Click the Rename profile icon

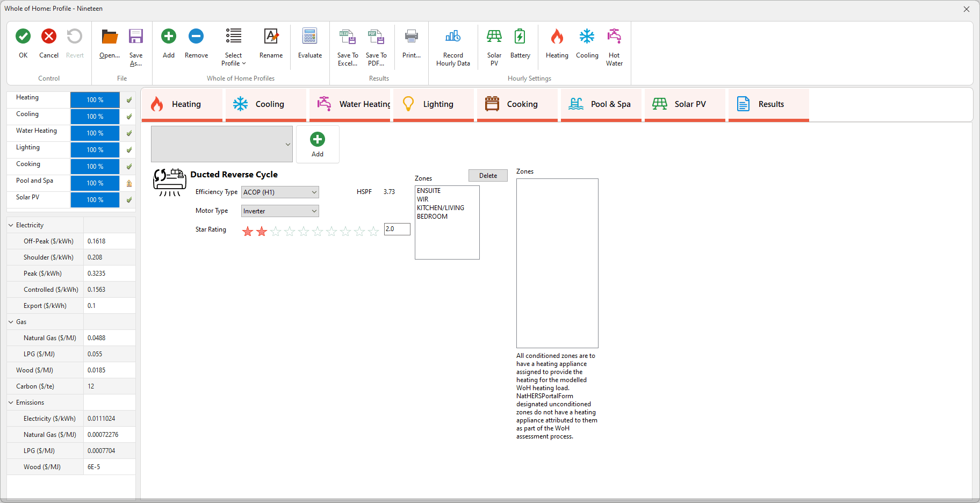[271, 36]
